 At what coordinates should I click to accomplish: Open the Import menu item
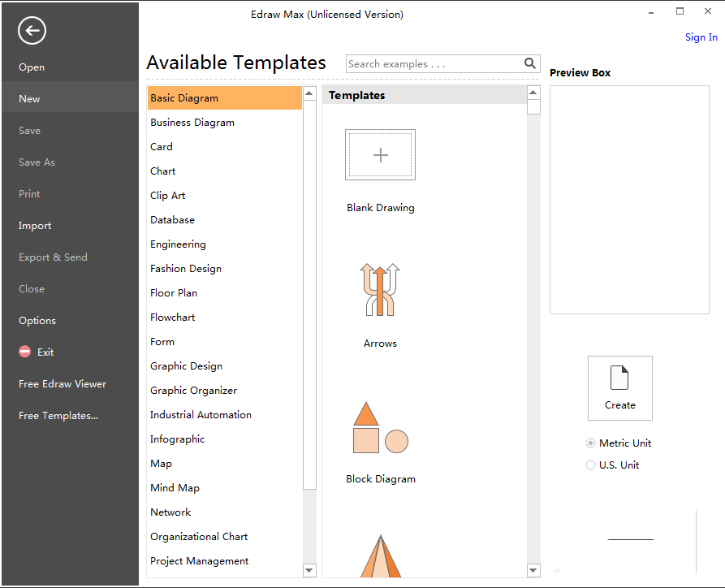[35, 226]
